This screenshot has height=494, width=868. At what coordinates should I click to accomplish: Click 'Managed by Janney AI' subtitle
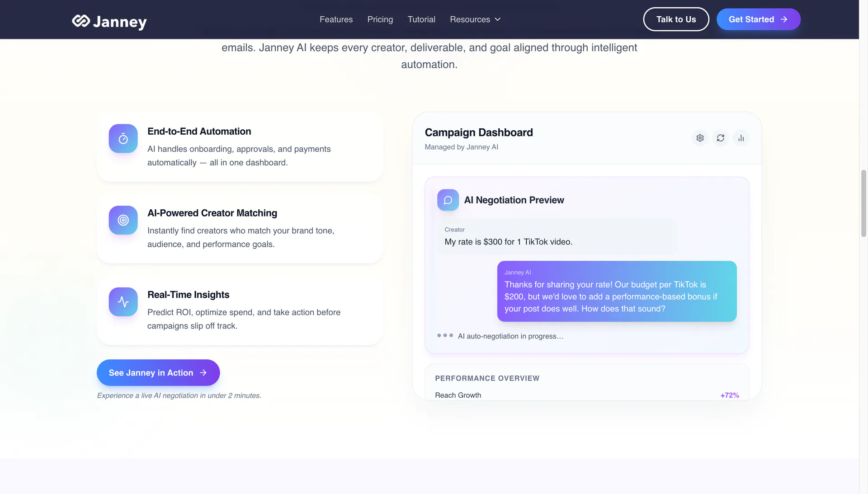(462, 147)
